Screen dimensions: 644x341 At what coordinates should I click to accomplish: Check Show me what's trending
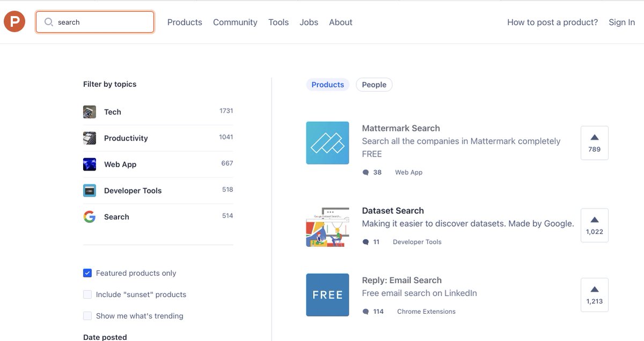pos(87,316)
